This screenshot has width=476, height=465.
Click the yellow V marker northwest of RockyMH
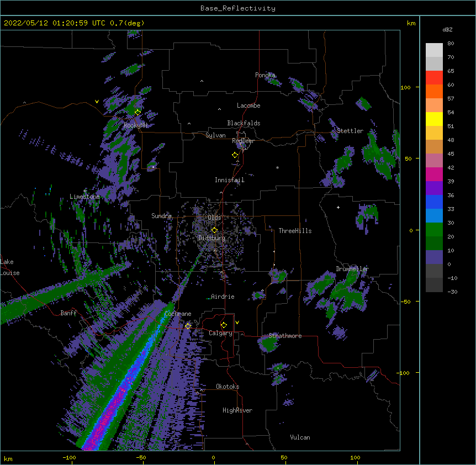(x=97, y=102)
